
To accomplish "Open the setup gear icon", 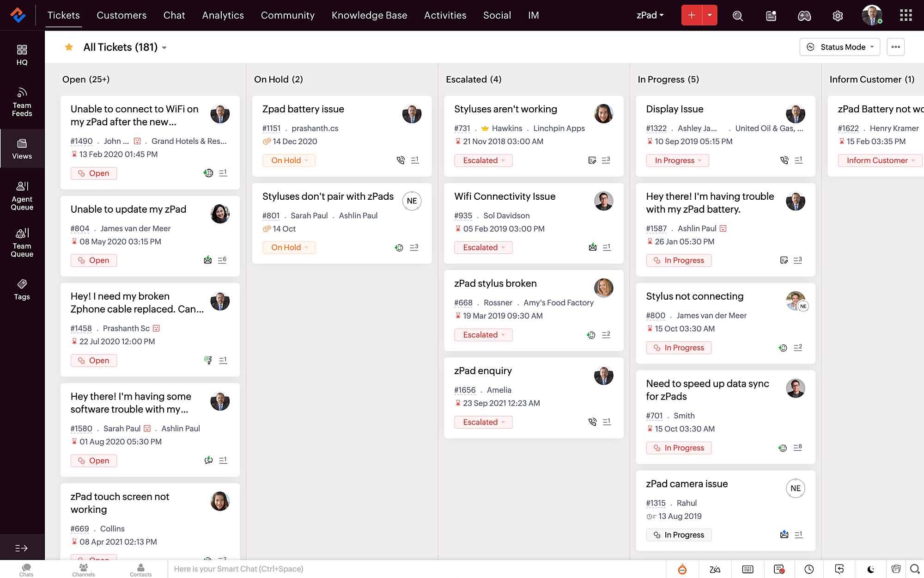I will [838, 16].
